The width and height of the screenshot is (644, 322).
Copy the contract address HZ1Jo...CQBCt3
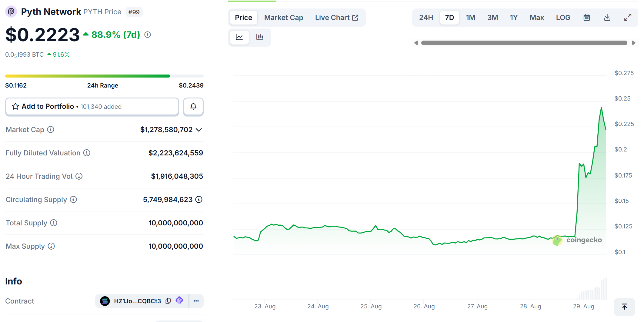(169, 301)
